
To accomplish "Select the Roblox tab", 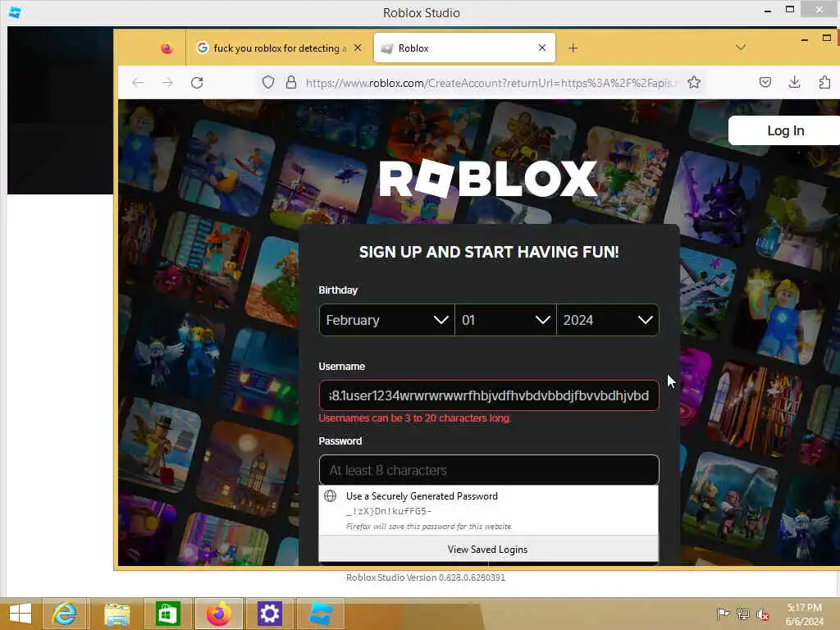I will point(464,48).
